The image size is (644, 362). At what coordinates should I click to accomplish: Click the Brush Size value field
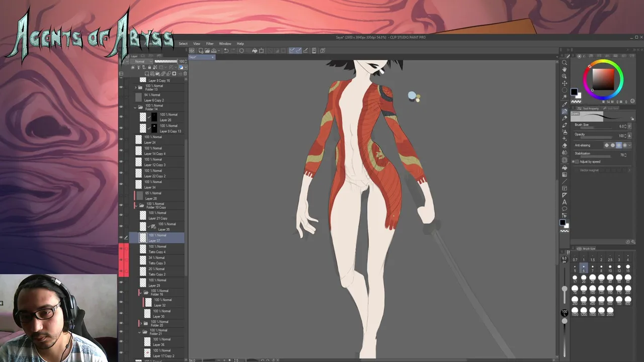pyautogui.click(x=623, y=126)
